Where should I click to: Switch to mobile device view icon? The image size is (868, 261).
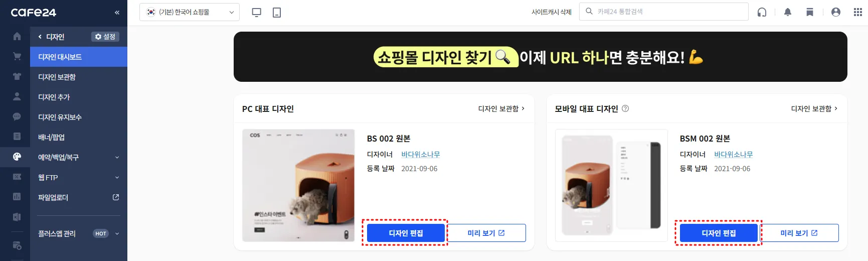[x=277, y=13]
